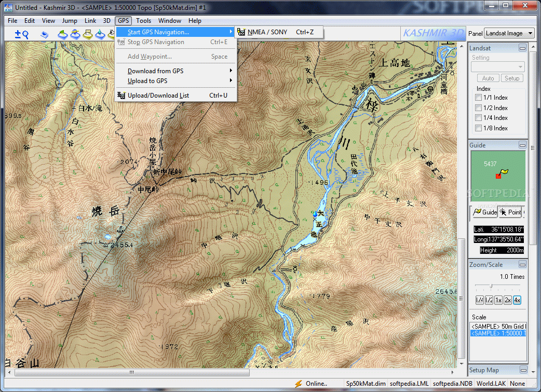This screenshot has width=541, height=392.
Task: Collapse the Zoom/Scale panel header button
Action: click(x=522, y=265)
